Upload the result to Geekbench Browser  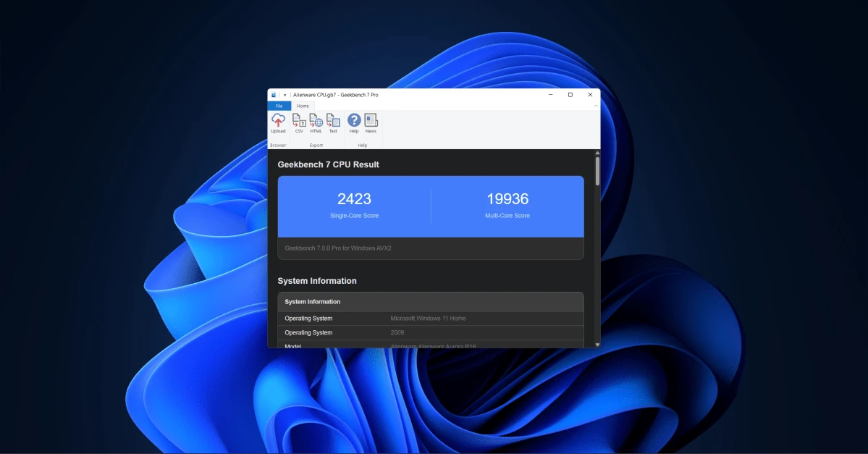[278, 124]
